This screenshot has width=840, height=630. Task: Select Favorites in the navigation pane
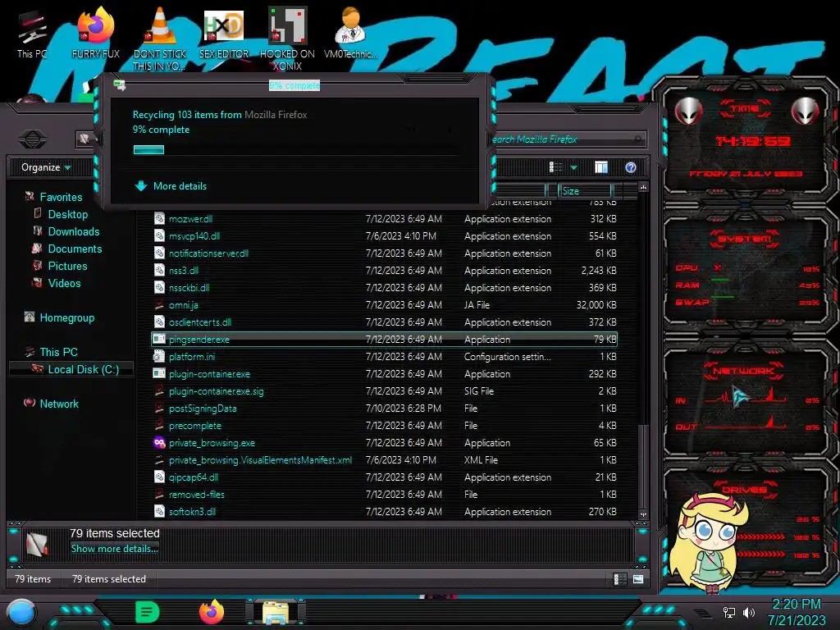61,197
